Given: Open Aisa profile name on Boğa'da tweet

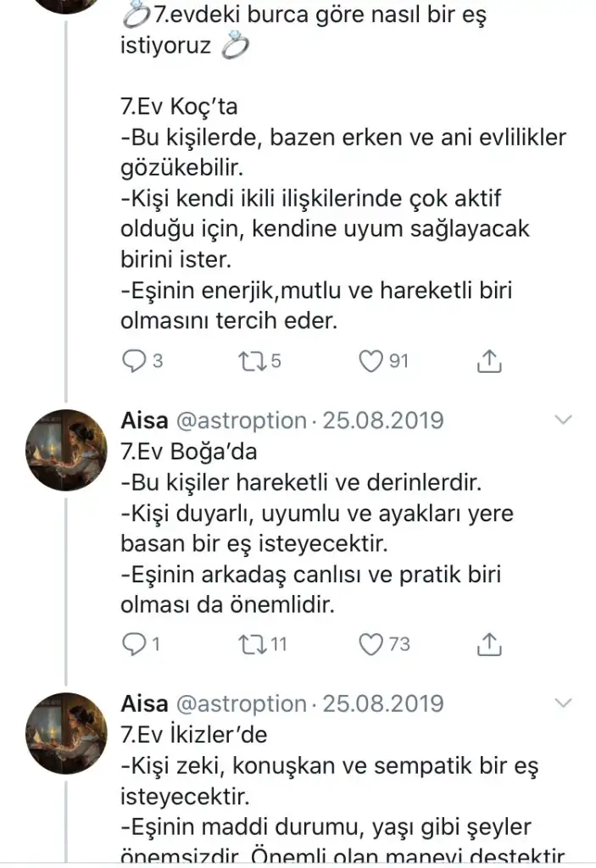Looking at the screenshot, I should [143, 421].
